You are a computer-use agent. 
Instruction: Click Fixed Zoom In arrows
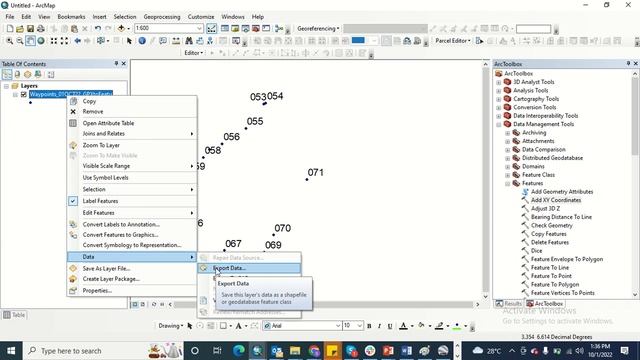(x=53, y=41)
